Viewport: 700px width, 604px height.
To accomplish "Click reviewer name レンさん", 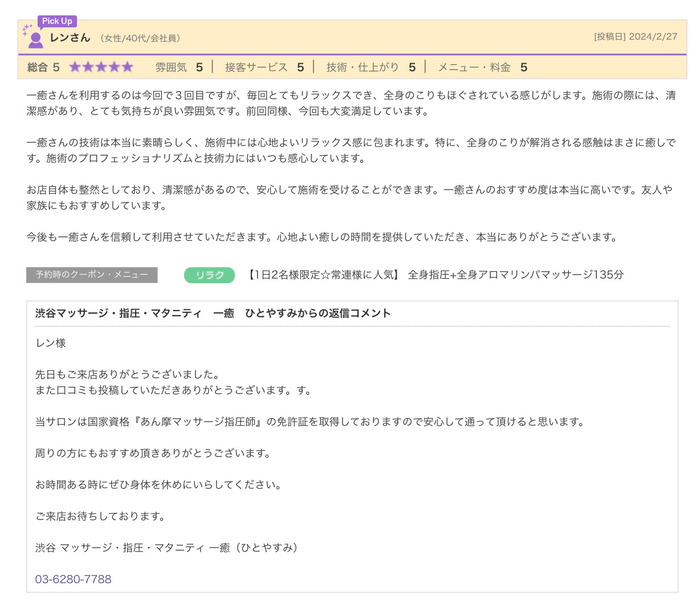I will [70, 38].
